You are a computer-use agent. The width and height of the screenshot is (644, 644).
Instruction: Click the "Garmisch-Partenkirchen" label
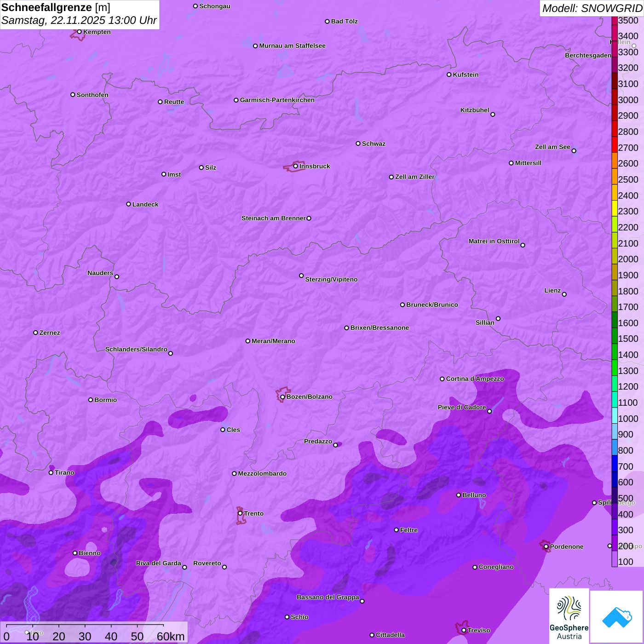click(277, 100)
